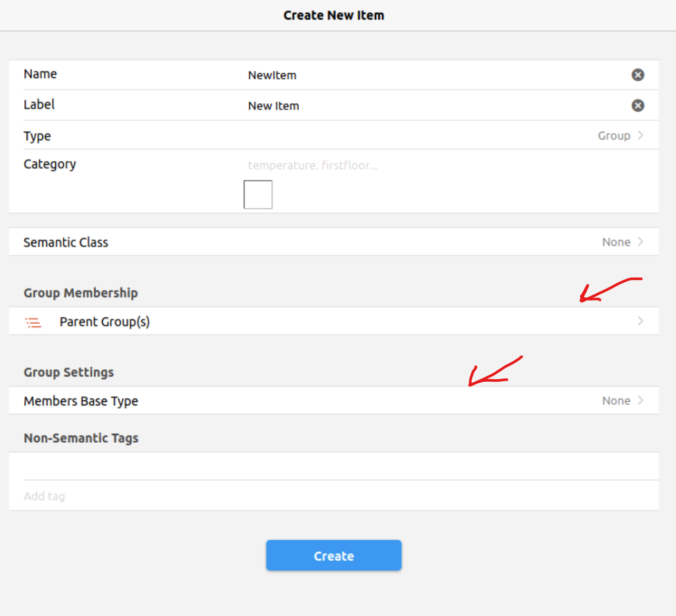
Task: Click the Semantic Class label text
Action: point(66,242)
